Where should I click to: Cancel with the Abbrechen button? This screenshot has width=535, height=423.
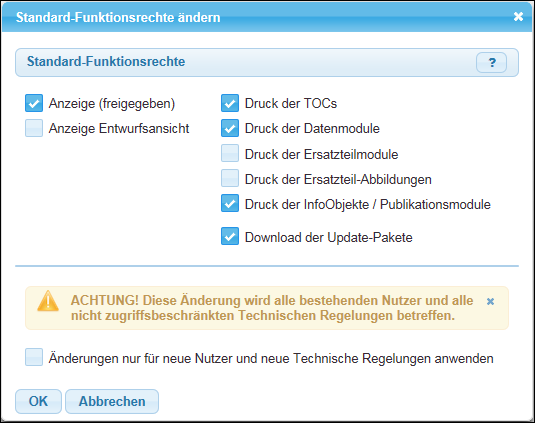click(x=112, y=402)
